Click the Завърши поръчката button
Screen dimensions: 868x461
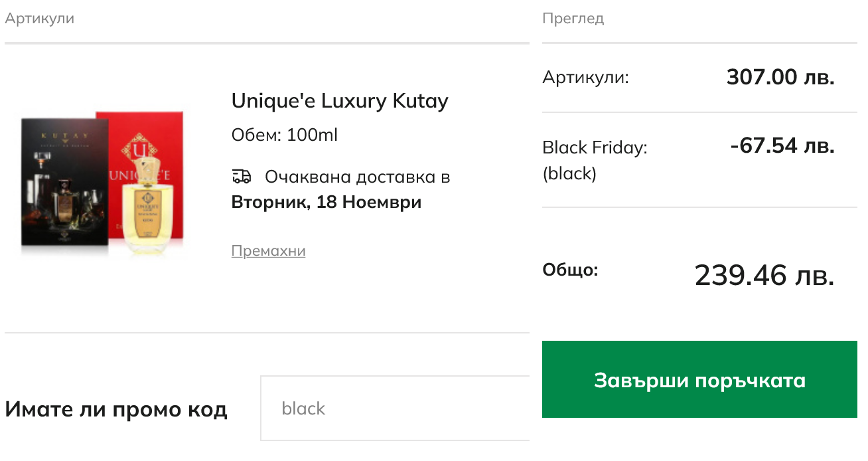(699, 380)
